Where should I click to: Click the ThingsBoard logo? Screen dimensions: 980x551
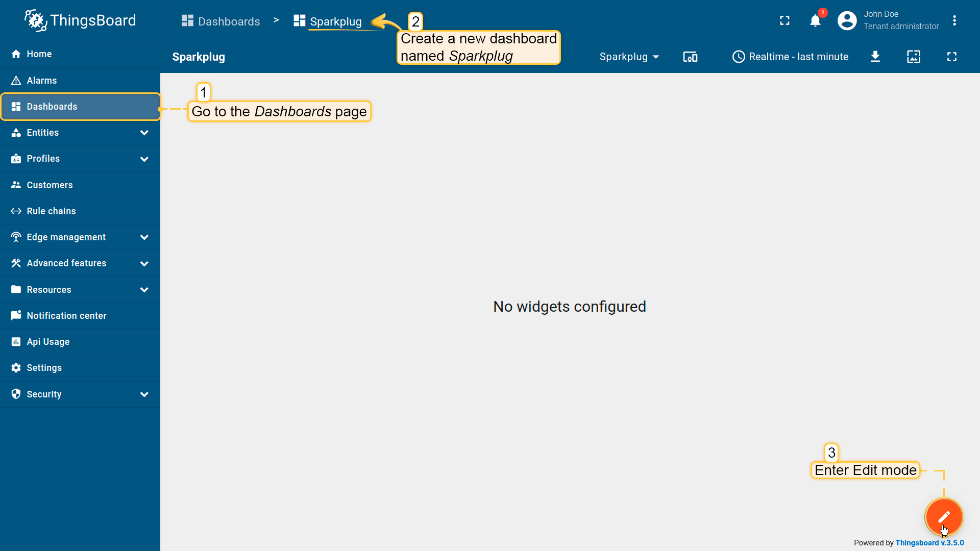tap(80, 20)
